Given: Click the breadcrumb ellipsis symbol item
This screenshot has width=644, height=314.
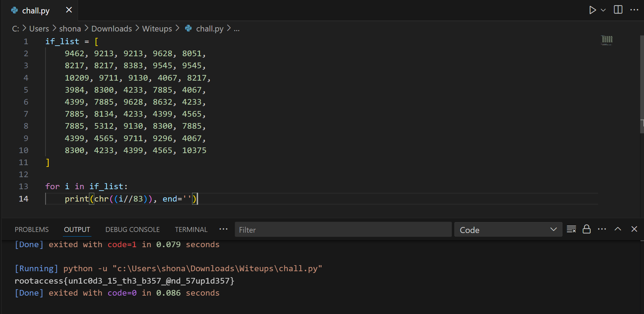Looking at the screenshot, I should tap(237, 29).
